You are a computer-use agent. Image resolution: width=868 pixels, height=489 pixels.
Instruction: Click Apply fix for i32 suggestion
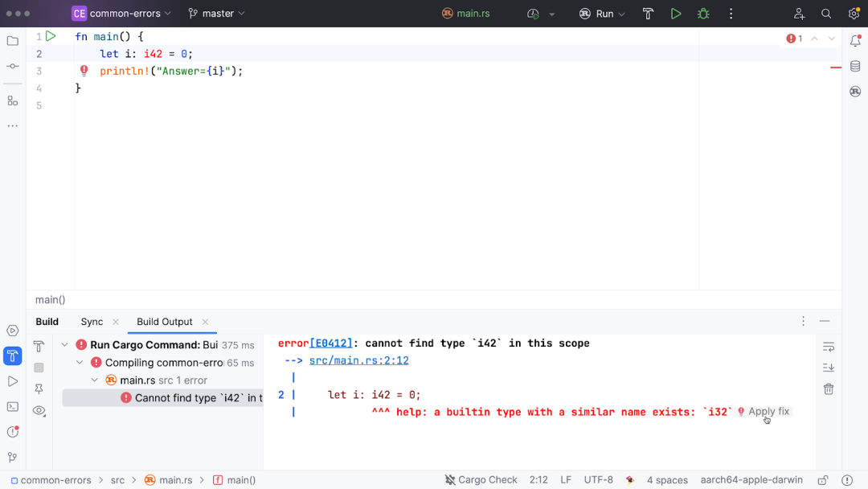click(x=764, y=412)
